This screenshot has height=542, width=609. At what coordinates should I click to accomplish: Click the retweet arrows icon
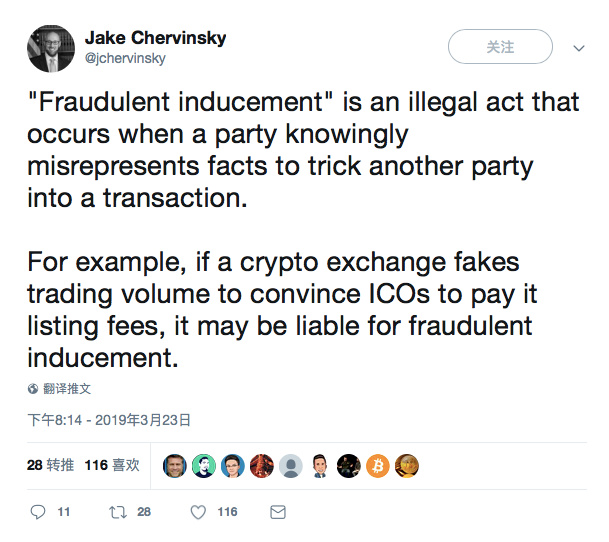[118, 512]
